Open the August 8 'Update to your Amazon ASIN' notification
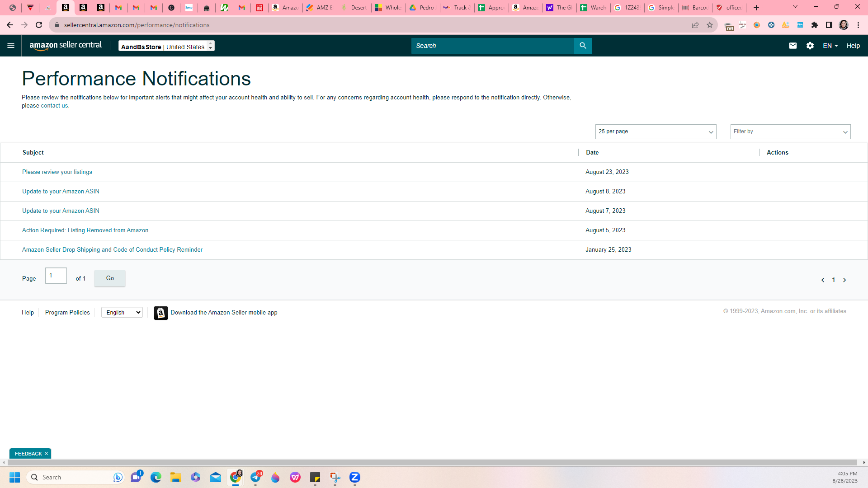This screenshot has height=488, width=868. click(61, 192)
